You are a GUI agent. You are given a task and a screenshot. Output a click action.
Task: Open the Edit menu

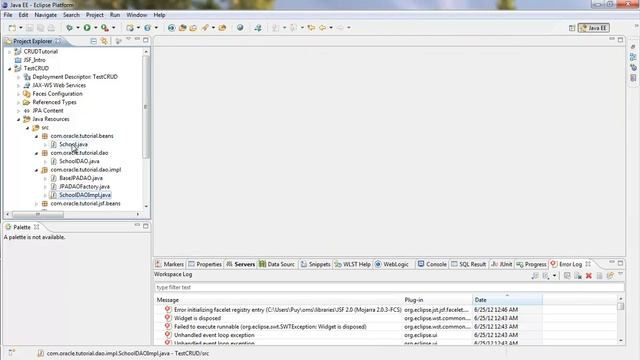pyautogui.click(x=23, y=15)
